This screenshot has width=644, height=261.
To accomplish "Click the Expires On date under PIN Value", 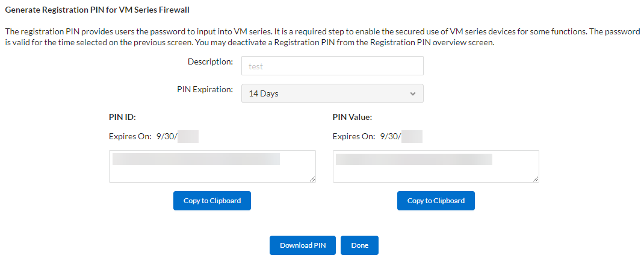I will pos(401,137).
